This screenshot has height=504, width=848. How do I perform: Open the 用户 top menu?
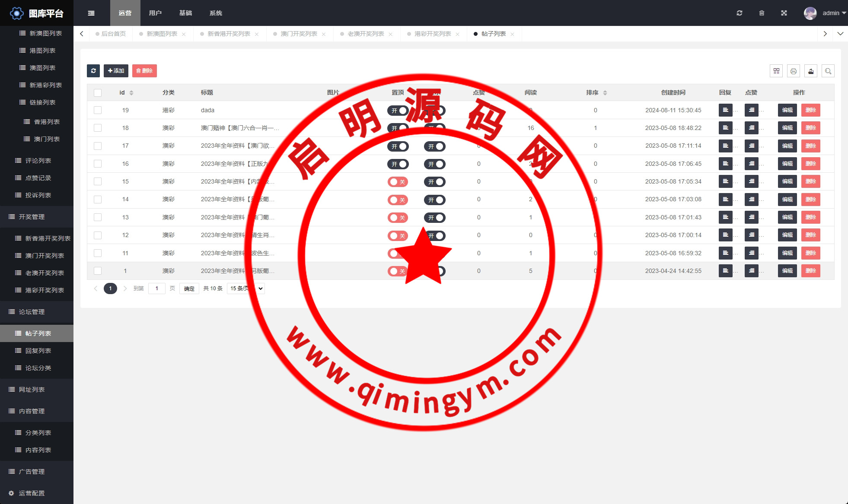[155, 13]
